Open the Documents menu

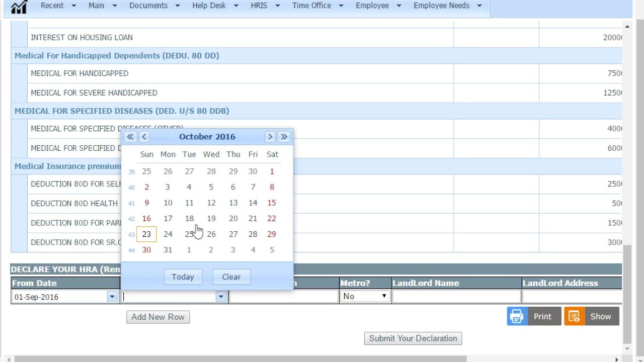[x=154, y=6]
